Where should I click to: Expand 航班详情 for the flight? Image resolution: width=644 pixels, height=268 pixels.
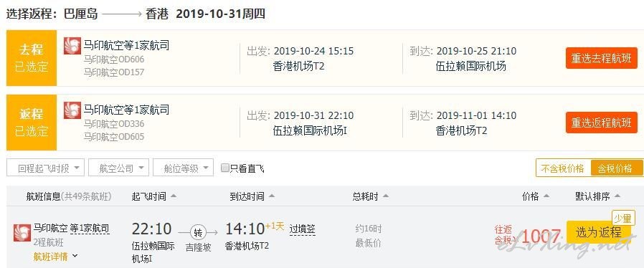coord(55,257)
